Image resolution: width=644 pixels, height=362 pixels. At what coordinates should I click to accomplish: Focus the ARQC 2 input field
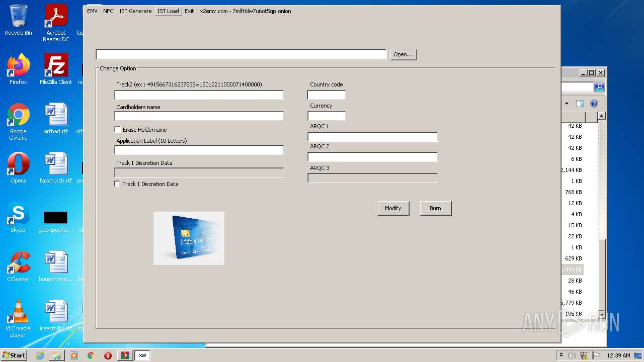tap(372, 157)
